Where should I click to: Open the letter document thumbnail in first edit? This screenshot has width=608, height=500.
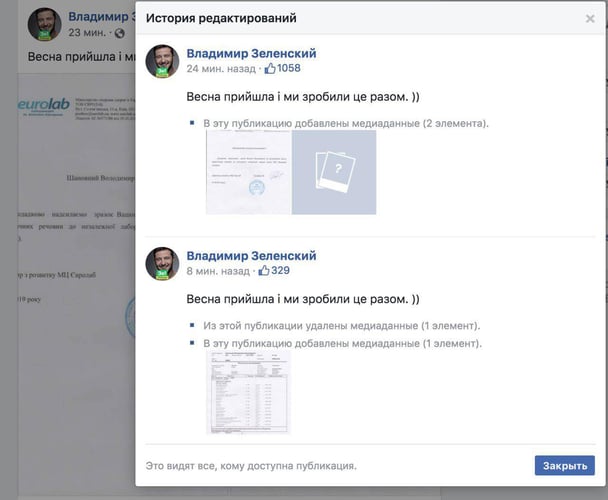click(x=248, y=172)
